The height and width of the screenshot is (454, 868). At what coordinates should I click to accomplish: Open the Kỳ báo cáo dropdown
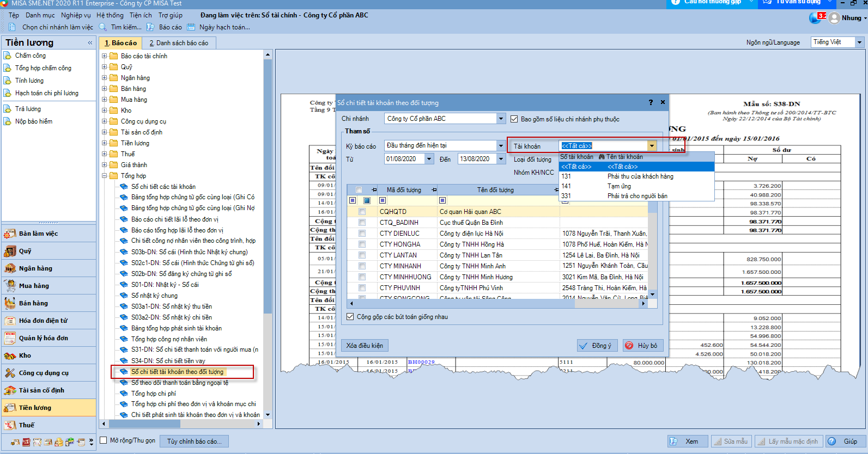tap(501, 145)
